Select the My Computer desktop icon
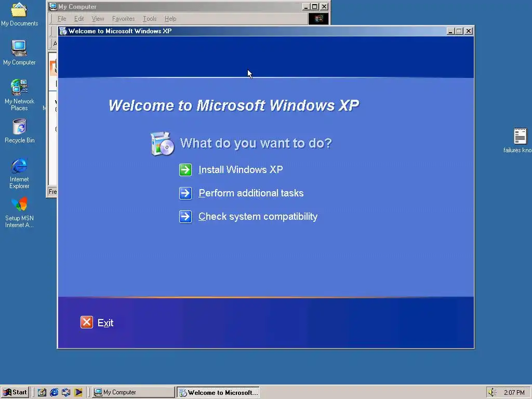 tap(19, 52)
